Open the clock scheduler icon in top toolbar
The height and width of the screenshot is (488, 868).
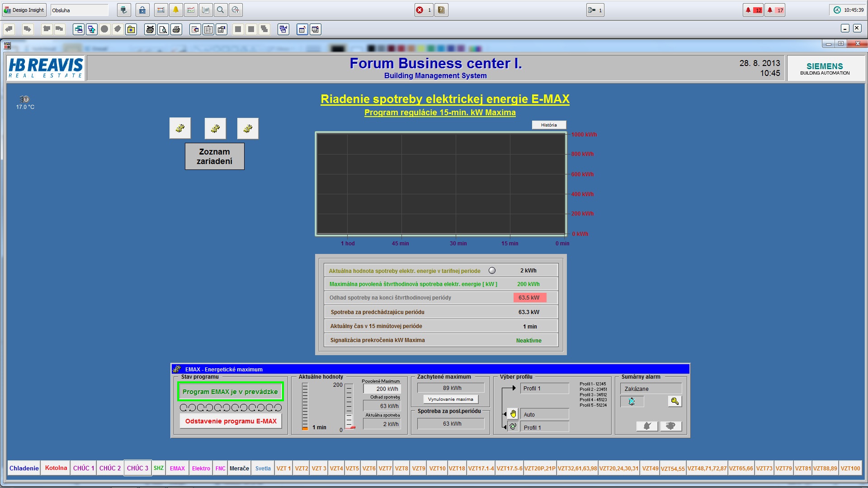236,10
